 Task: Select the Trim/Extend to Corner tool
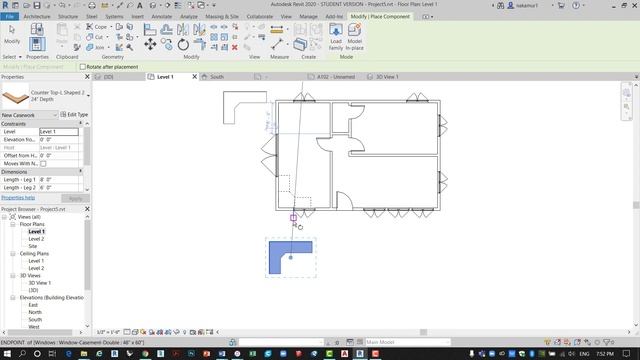[x=199, y=44]
